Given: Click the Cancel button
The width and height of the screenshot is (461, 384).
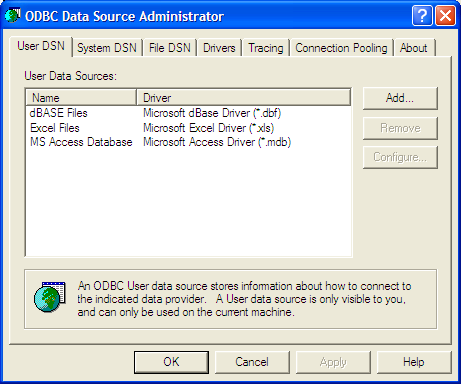Looking at the screenshot, I should click(x=252, y=362).
